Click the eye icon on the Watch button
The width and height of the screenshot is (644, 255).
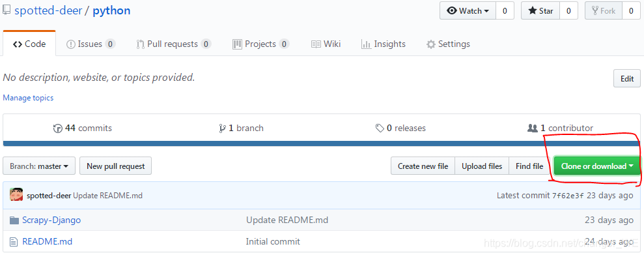tap(452, 10)
